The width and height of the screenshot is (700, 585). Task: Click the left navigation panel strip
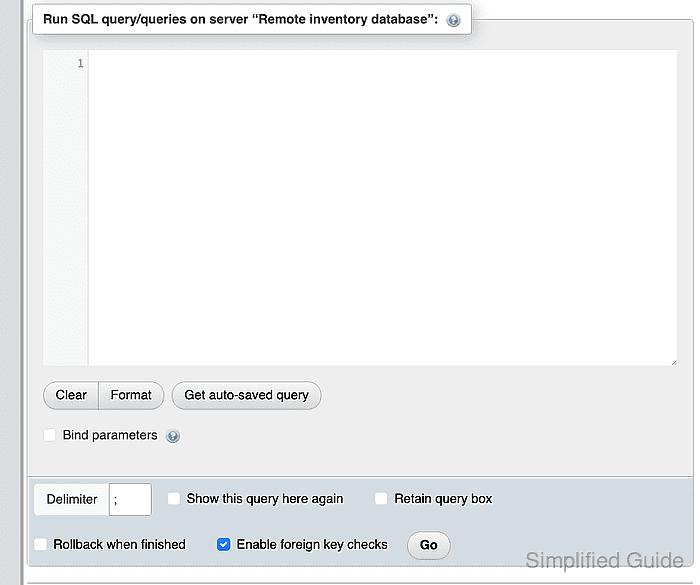[9, 292]
